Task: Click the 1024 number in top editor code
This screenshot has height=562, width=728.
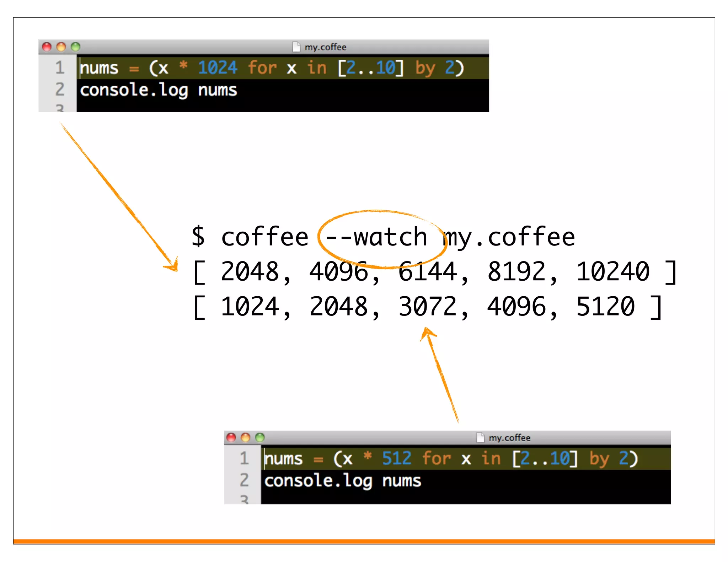Action: point(217,67)
